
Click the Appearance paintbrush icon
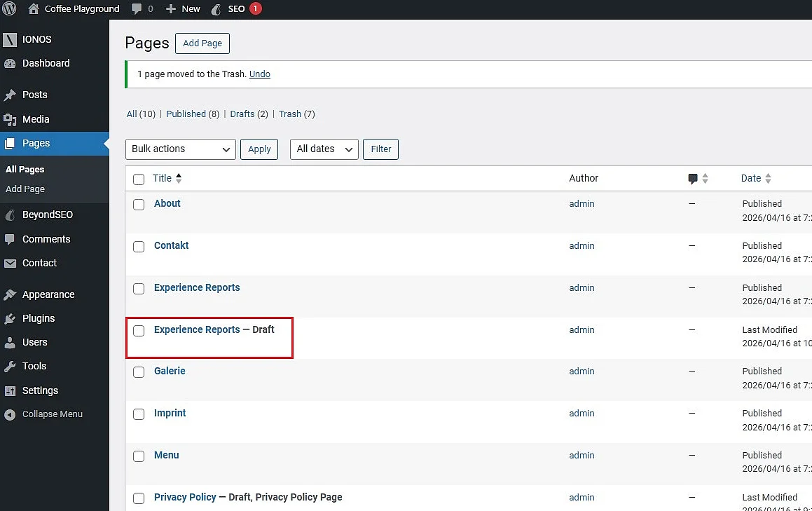(x=10, y=294)
